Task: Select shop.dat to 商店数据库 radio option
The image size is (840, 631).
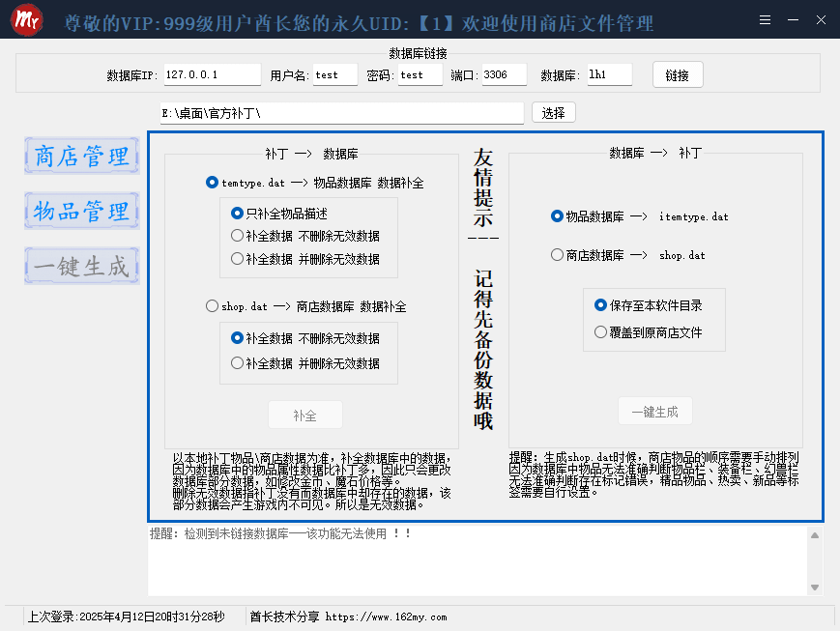Action: (213, 306)
